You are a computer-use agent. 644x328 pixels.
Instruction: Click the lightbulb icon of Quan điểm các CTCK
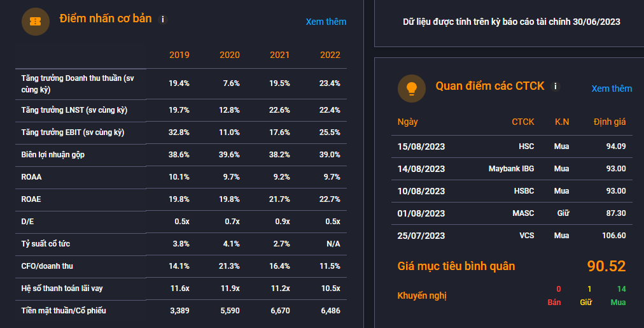click(412, 89)
